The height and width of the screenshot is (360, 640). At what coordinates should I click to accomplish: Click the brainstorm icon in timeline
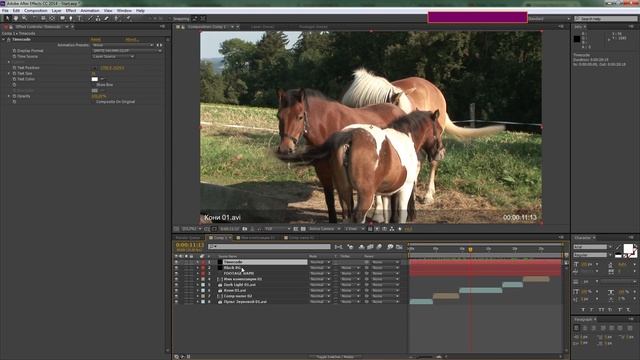click(390, 247)
